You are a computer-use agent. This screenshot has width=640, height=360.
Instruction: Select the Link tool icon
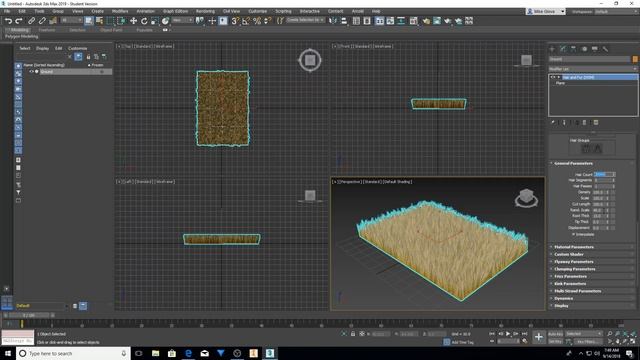pos(31,21)
